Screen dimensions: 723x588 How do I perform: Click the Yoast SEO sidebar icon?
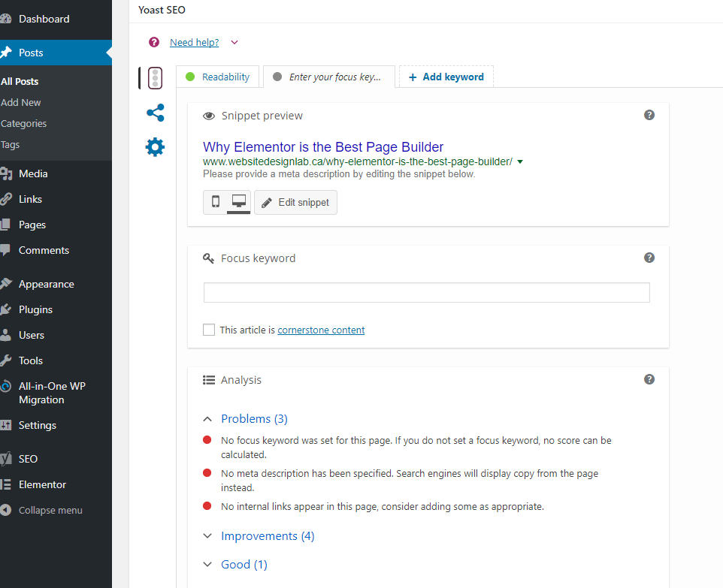[x=5, y=459]
